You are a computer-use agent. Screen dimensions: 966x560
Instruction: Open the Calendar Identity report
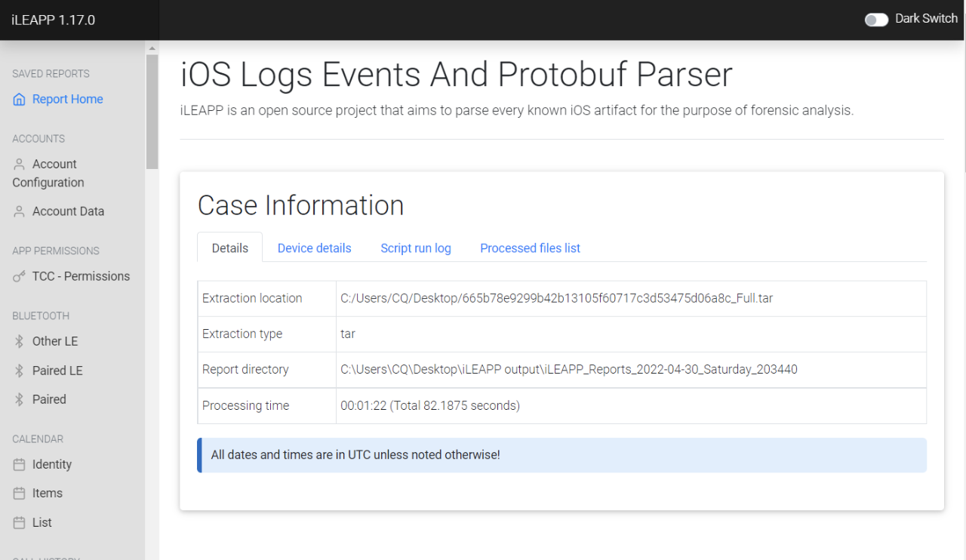[52, 465]
